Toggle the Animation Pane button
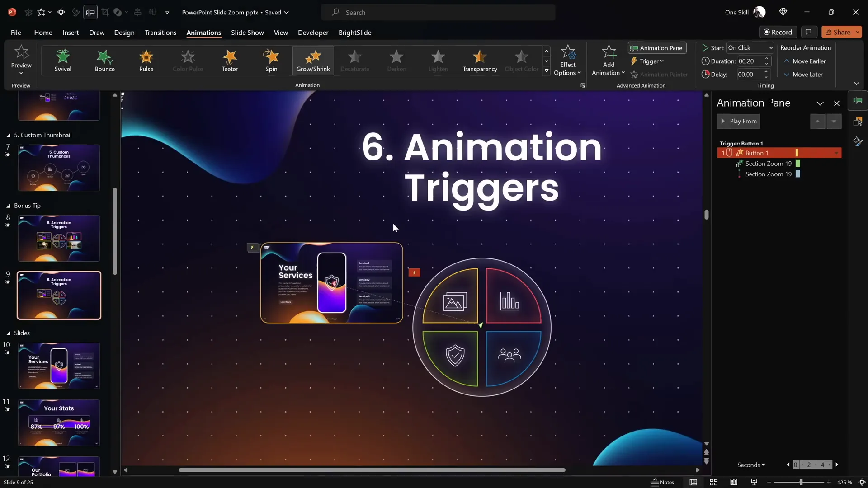The image size is (868, 488). [x=657, y=48]
